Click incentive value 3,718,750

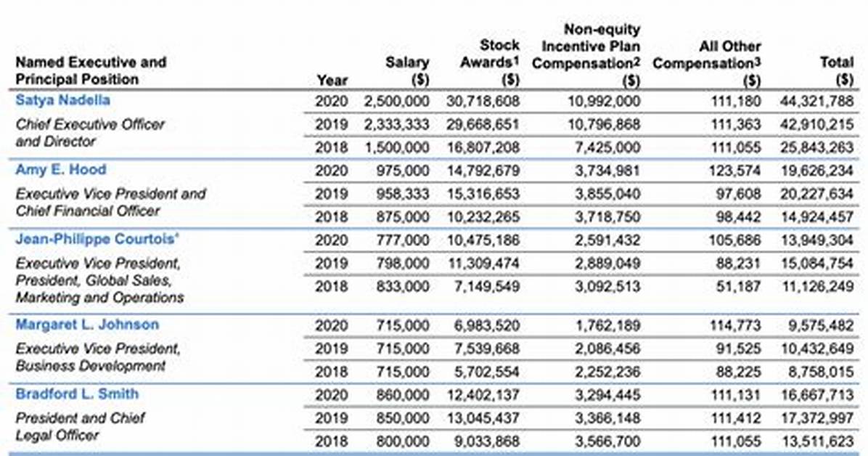[x=607, y=216]
